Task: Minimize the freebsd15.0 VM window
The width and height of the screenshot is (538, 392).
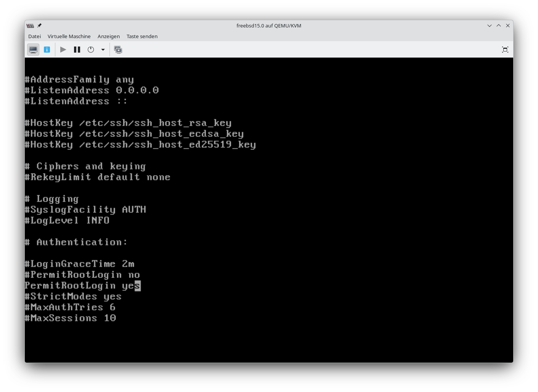Action: (489, 26)
